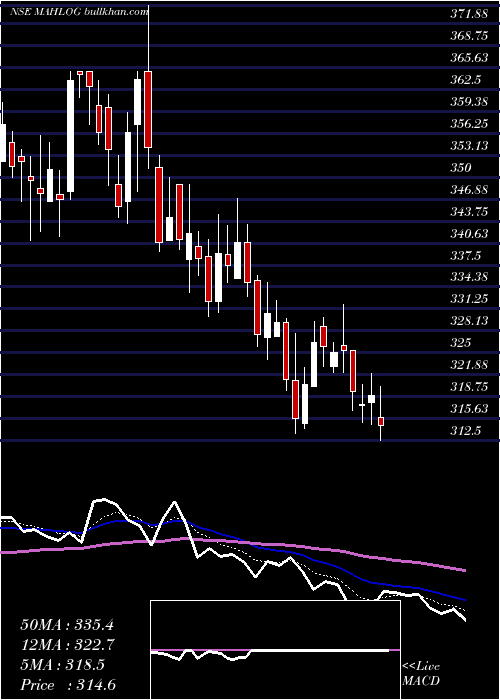Click the last red candlestick on the chart
The width and height of the screenshot is (500, 700).
[x=381, y=421]
